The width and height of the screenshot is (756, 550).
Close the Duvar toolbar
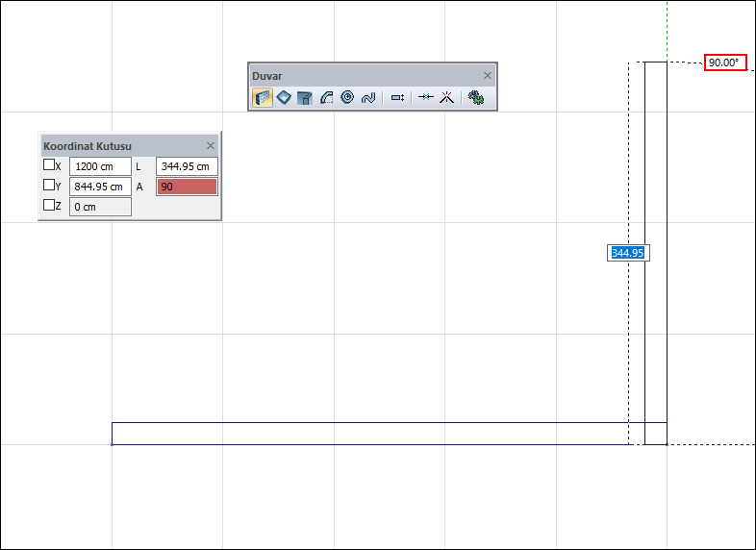tap(487, 76)
